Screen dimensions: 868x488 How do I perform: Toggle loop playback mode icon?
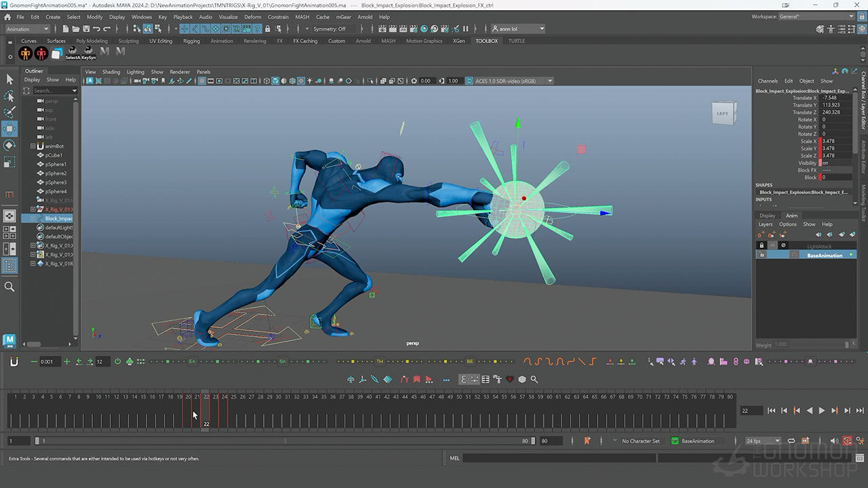(791, 441)
